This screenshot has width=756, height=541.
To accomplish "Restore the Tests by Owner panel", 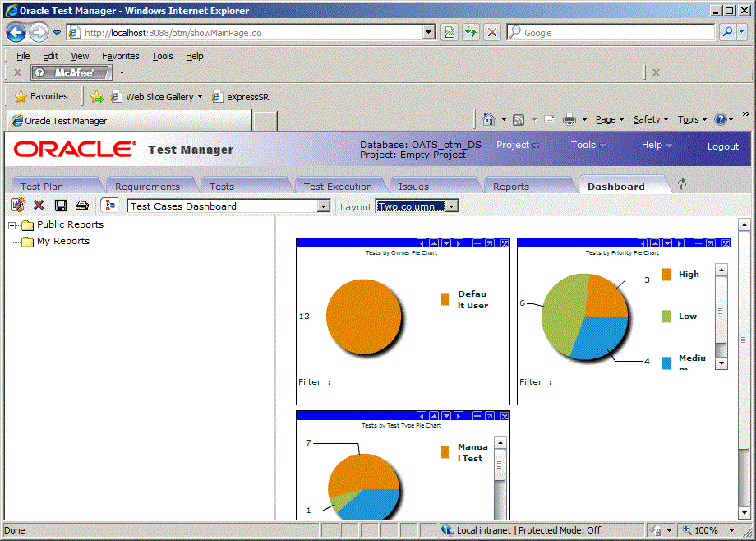I will (x=490, y=243).
